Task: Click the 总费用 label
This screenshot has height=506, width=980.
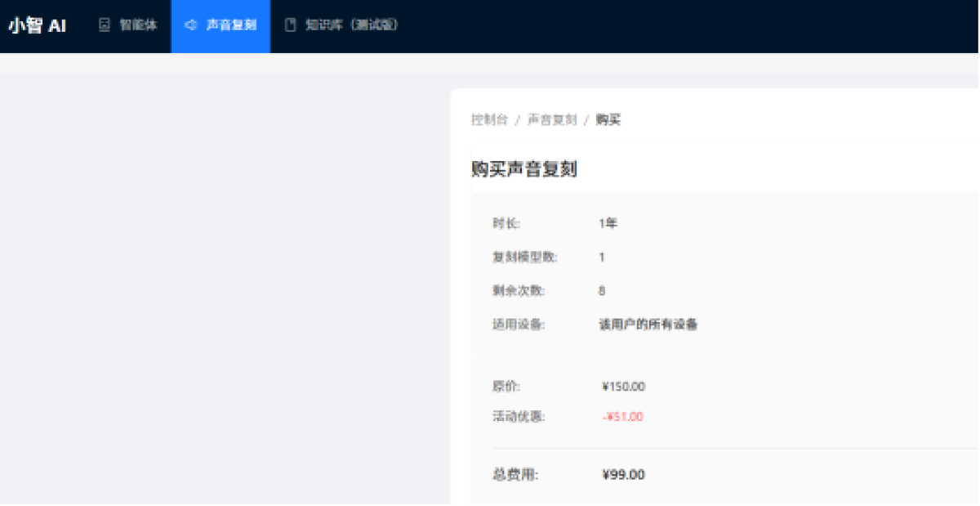Action: 515,474
